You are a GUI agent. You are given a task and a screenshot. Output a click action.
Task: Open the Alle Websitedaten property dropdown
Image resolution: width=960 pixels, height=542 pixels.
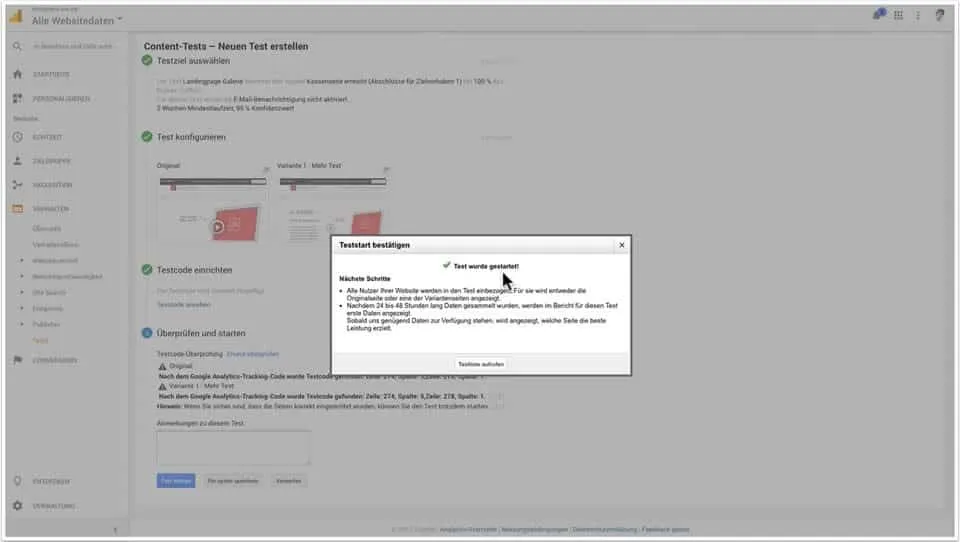click(x=77, y=20)
